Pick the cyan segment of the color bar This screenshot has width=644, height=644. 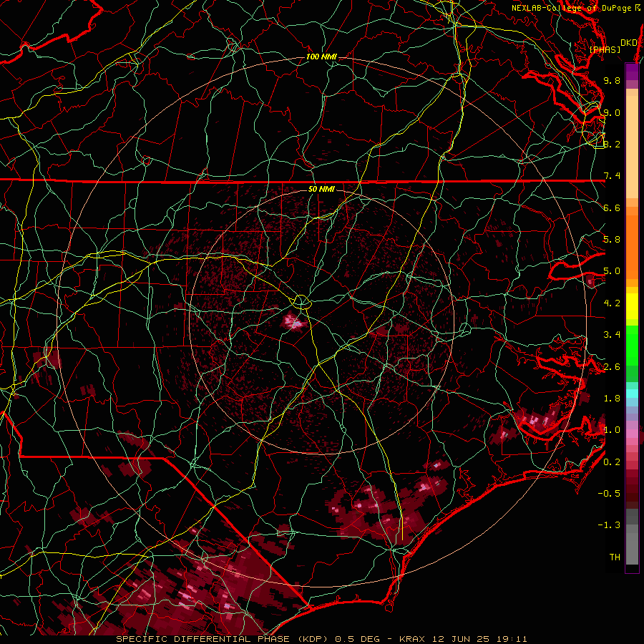(632, 394)
